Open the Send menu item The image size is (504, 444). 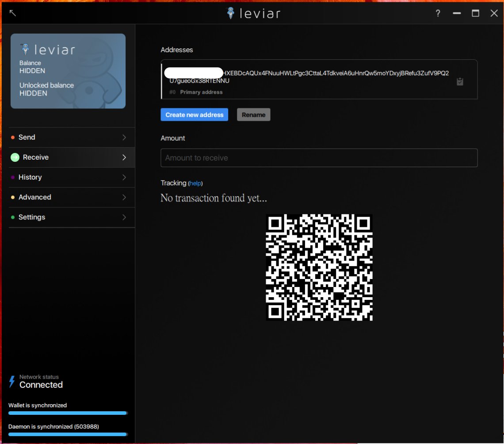click(72, 137)
